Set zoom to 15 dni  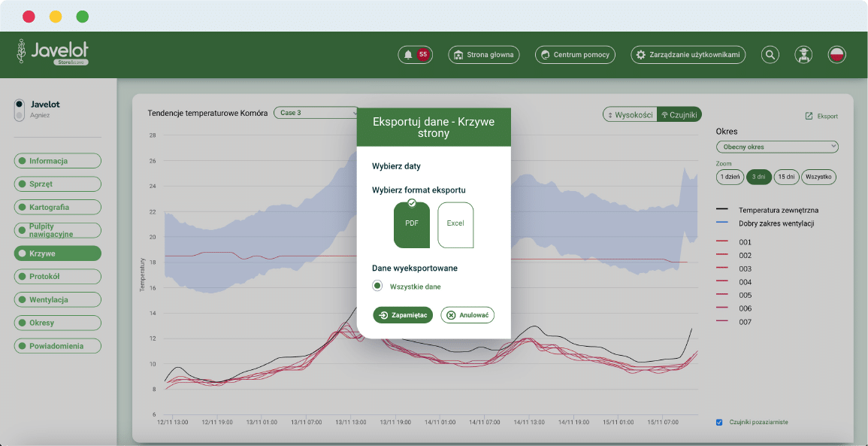787,177
